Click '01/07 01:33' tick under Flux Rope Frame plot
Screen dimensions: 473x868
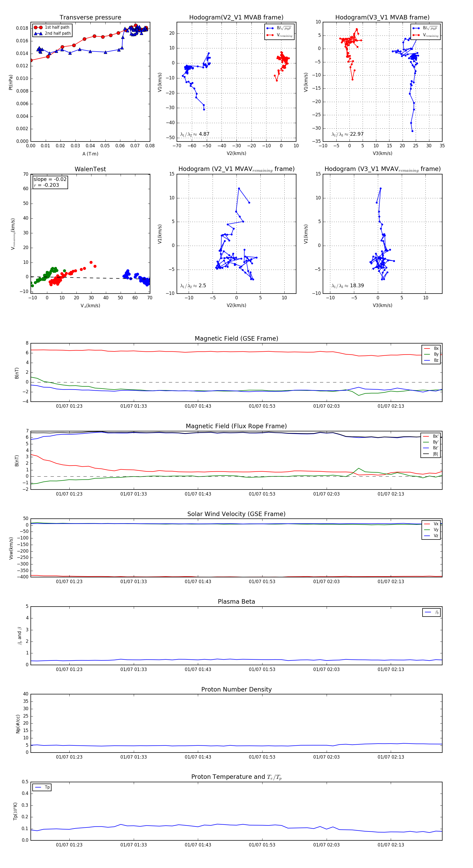coord(133,494)
